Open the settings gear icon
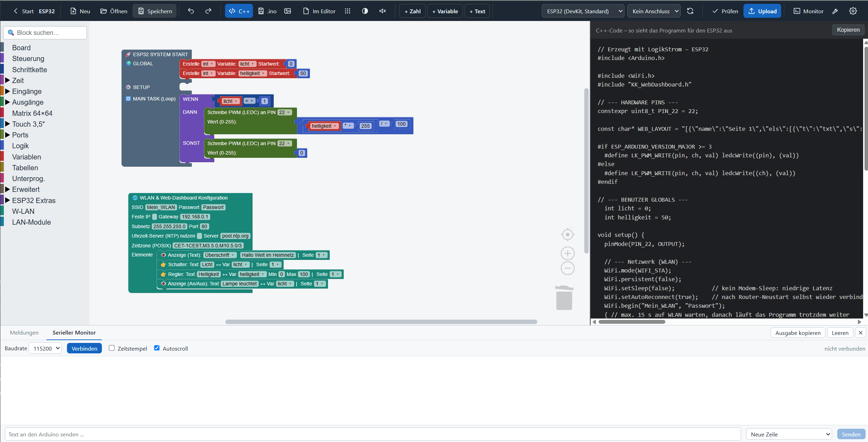Viewport: 868px width, 442px height. point(853,11)
